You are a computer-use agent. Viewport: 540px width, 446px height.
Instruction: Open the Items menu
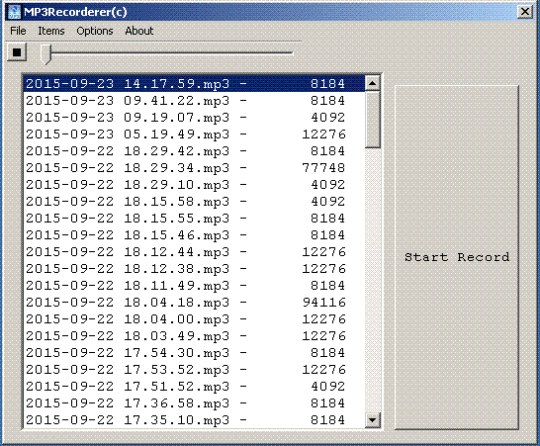click(x=51, y=31)
